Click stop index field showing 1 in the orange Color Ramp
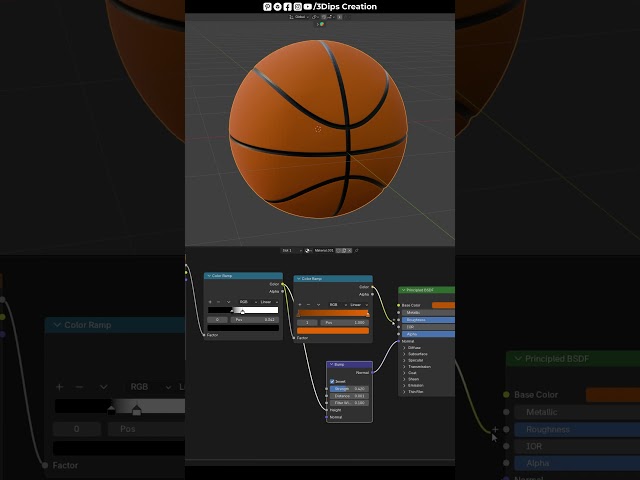The image size is (640, 480). 307,322
